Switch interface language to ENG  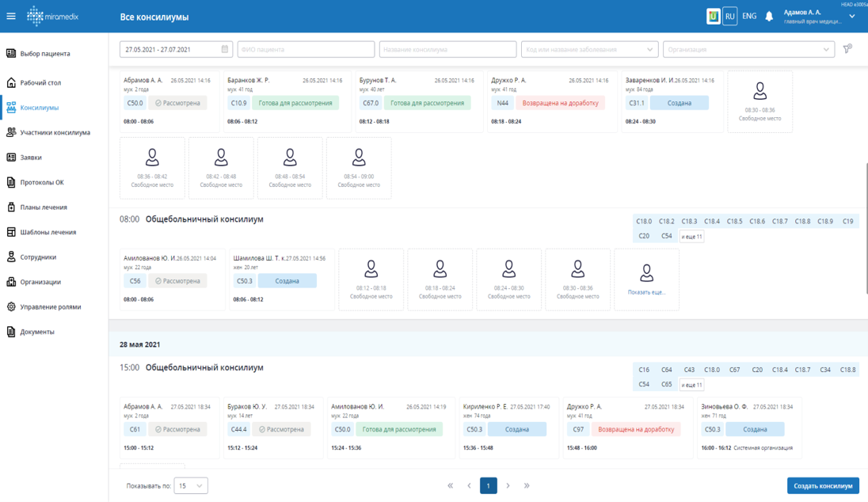[749, 16]
